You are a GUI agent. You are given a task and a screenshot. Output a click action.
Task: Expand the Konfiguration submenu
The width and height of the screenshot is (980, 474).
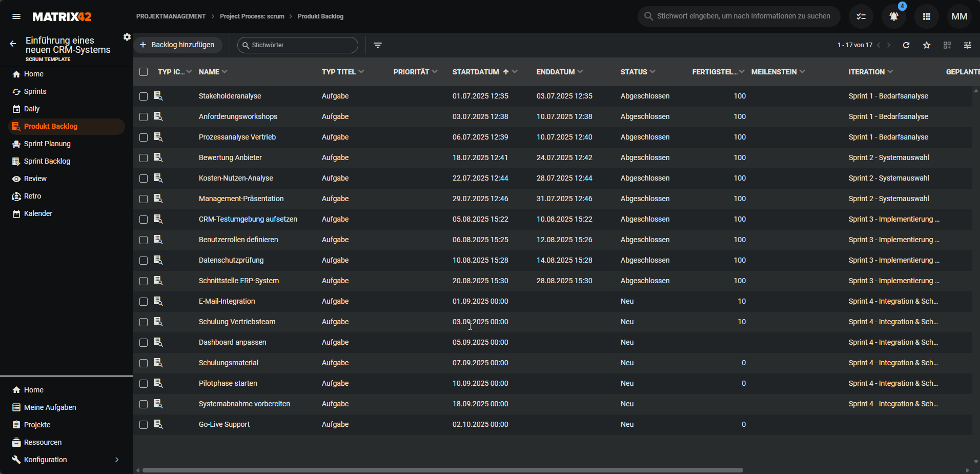click(117, 460)
